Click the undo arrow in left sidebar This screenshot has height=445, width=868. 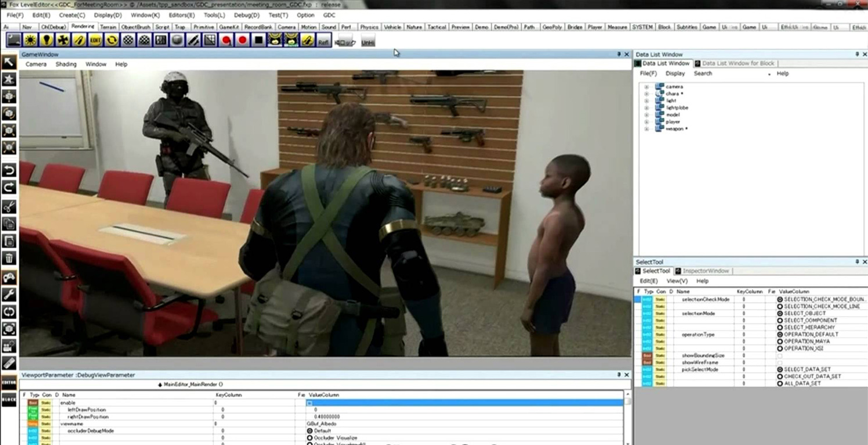[x=9, y=170]
